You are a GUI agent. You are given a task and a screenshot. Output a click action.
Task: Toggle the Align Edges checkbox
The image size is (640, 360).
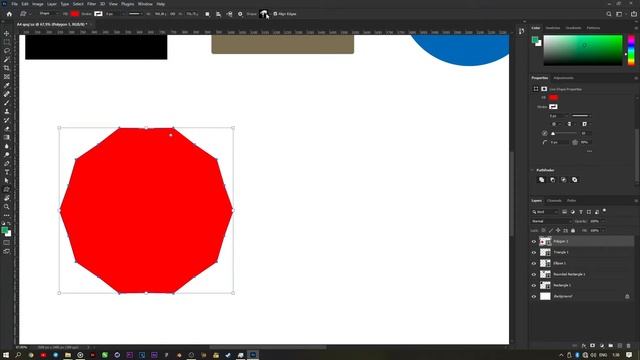[275, 14]
